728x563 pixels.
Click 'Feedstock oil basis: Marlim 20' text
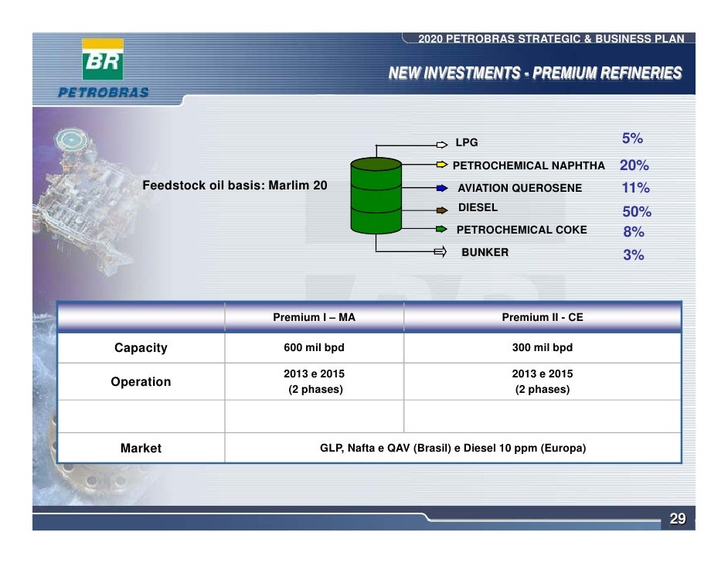click(x=234, y=186)
